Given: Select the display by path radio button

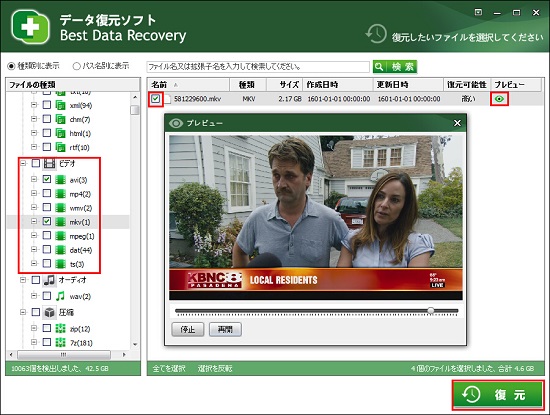Looking at the screenshot, I should pyautogui.click(x=76, y=66).
